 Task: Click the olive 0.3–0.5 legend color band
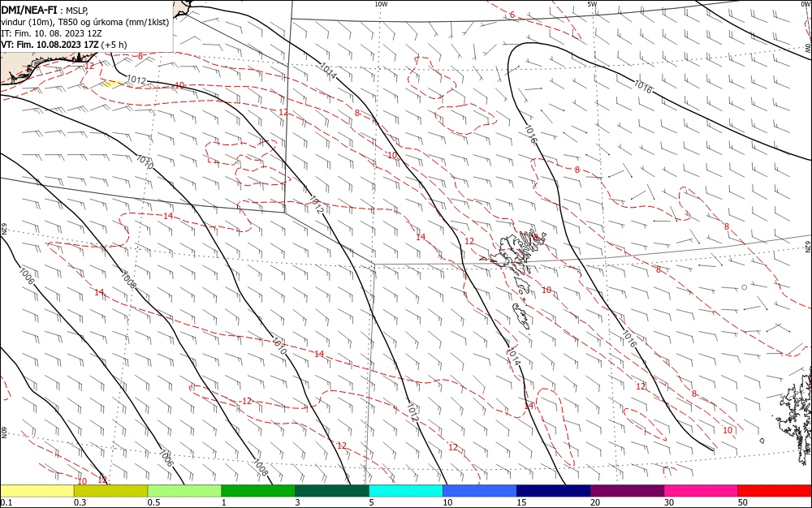coord(110,491)
